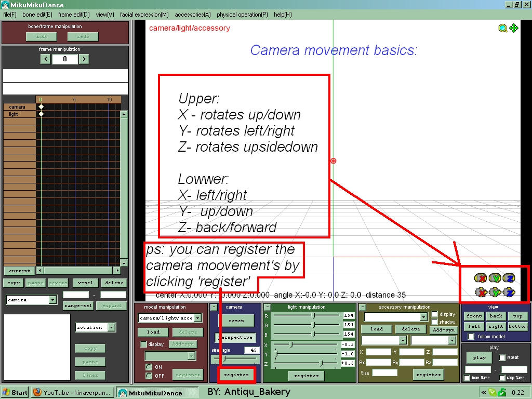Open the accessory selection dropdown
The image size is (532, 399).
coord(423,317)
